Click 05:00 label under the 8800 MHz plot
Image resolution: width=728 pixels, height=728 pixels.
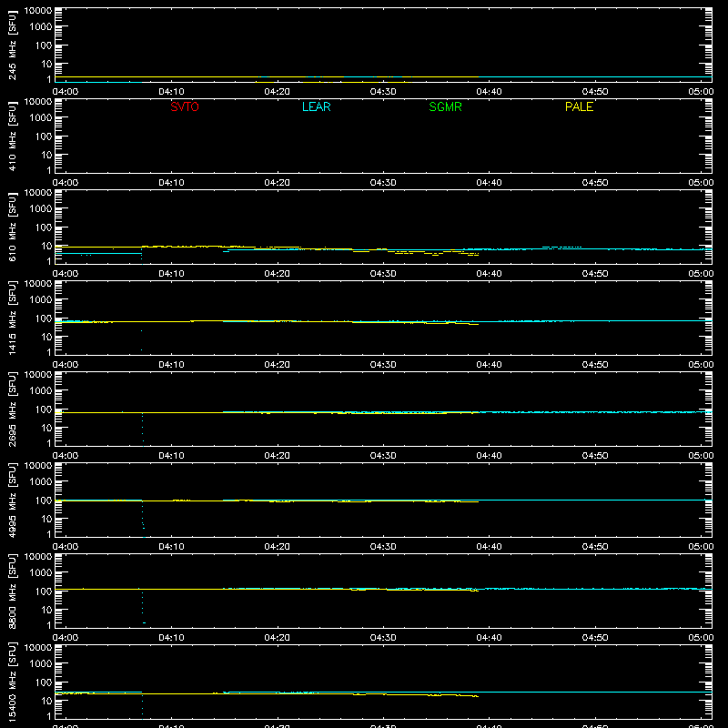pos(701,638)
